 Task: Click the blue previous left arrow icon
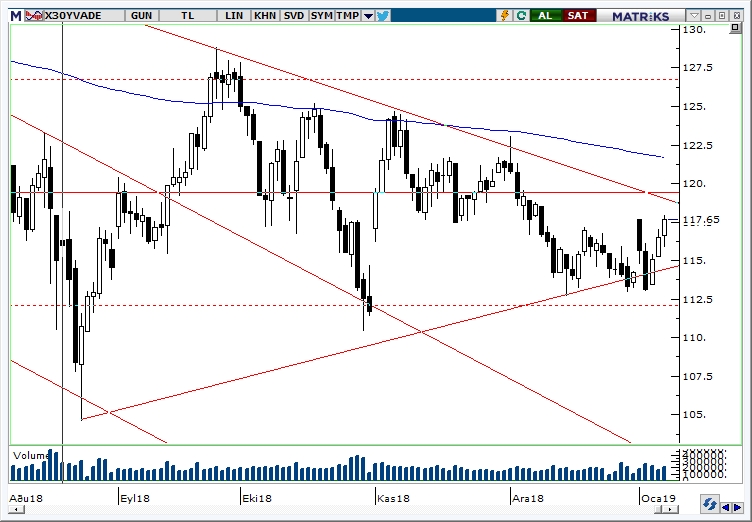coord(726,507)
